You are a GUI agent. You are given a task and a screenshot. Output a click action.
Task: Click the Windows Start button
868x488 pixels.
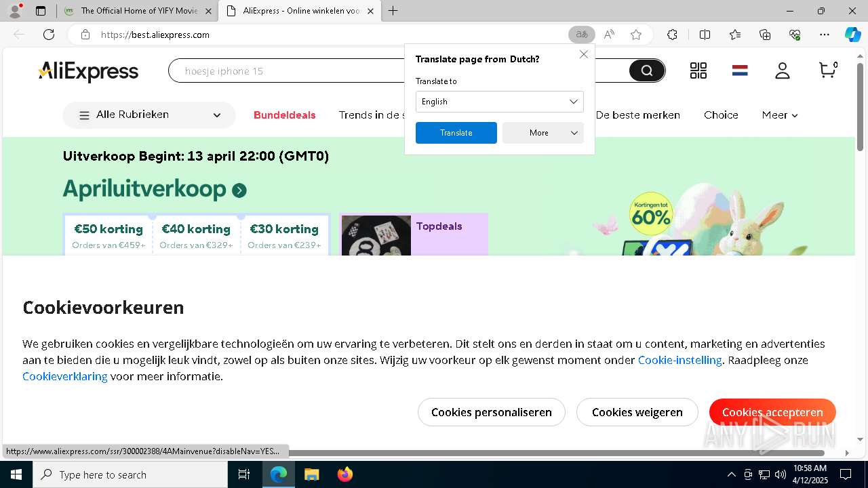tap(16, 474)
